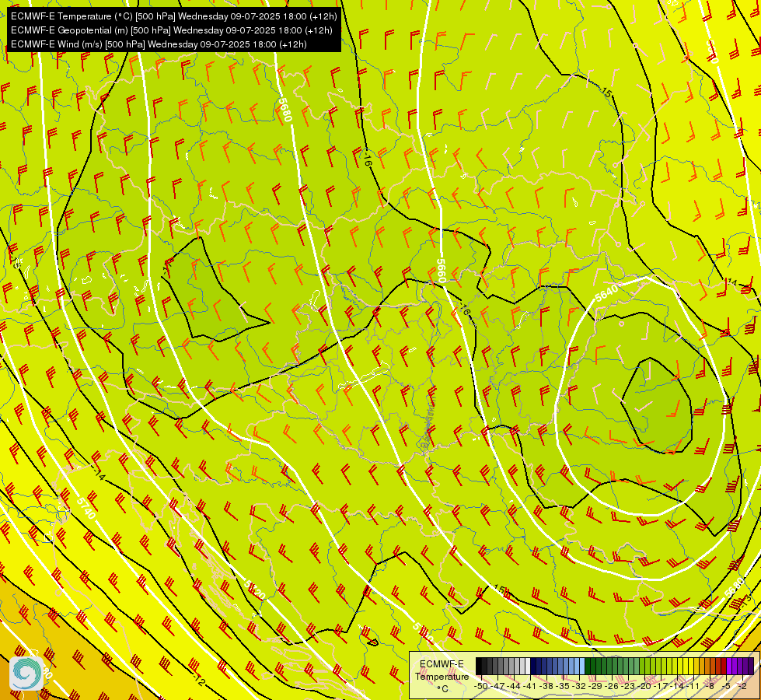Click the -44 value in the legend scale
Viewport: 761px width, 700px height.
pos(514,686)
